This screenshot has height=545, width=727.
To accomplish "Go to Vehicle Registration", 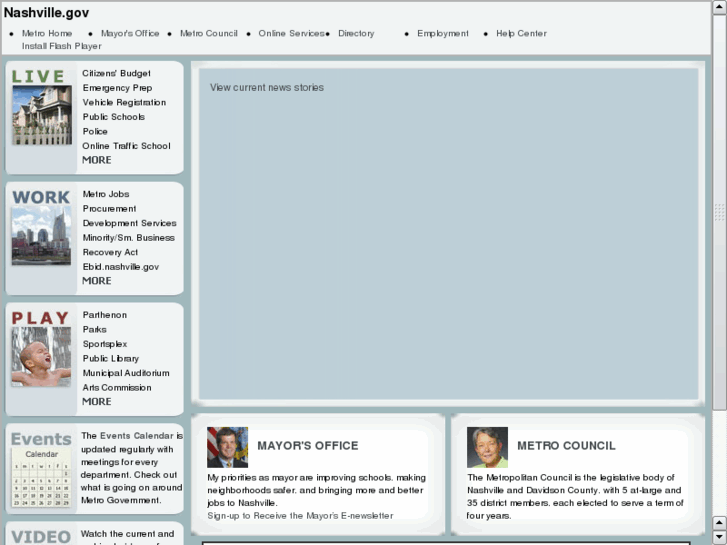I will (x=124, y=102).
